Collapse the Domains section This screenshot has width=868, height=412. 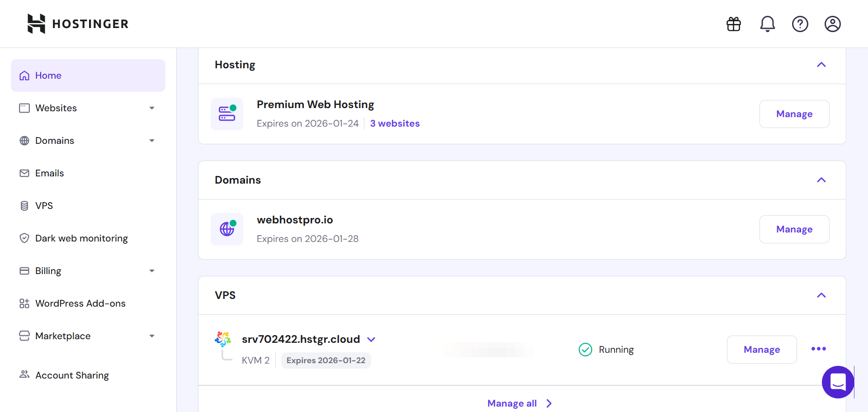point(821,180)
